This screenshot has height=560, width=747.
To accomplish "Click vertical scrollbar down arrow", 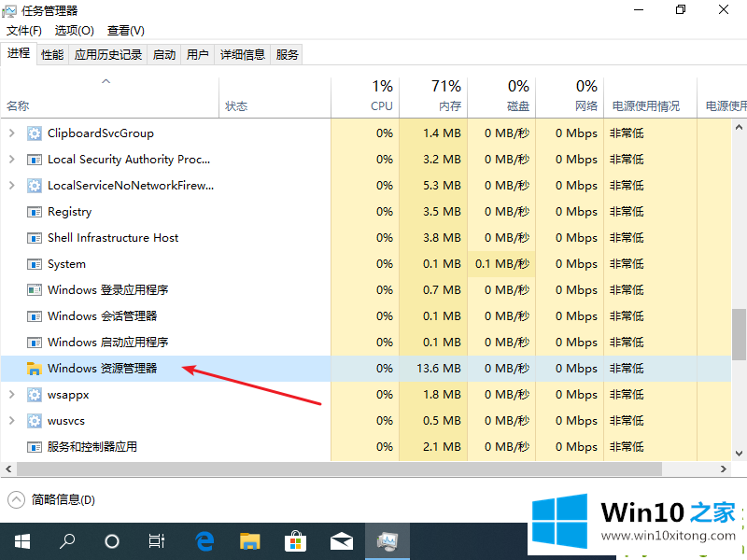I will (x=739, y=454).
